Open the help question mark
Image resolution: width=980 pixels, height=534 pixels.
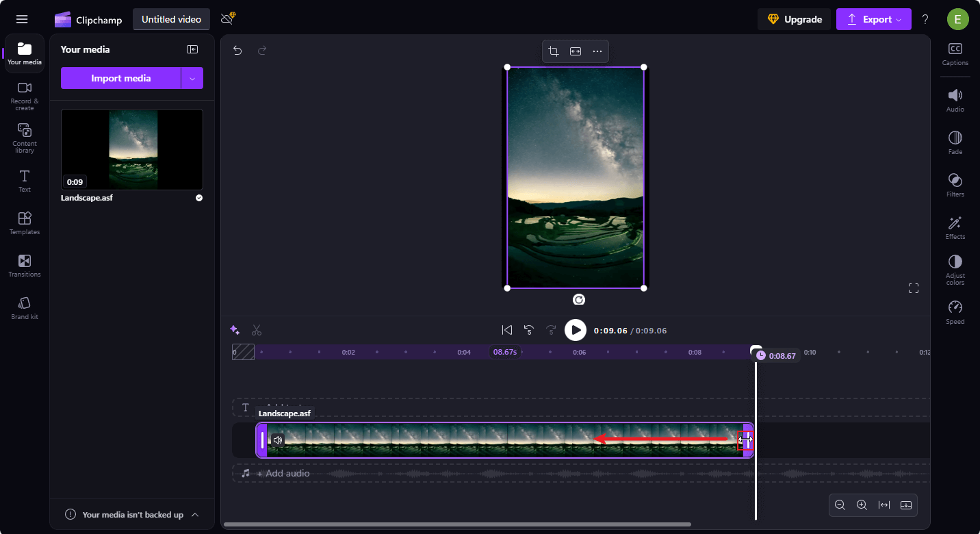pos(925,19)
